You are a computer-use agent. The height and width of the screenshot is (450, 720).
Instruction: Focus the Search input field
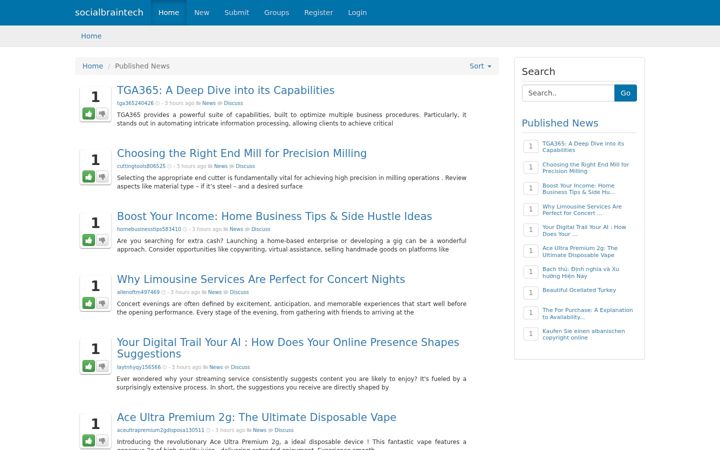[x=568, y=93]
